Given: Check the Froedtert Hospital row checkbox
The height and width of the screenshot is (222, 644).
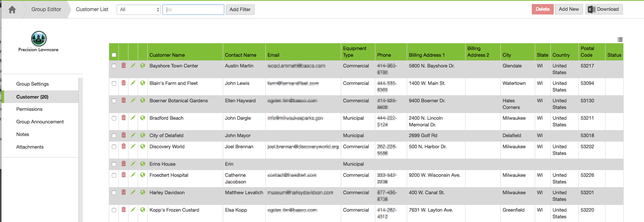Looking at the screenshot, I should tap(114, 175).
